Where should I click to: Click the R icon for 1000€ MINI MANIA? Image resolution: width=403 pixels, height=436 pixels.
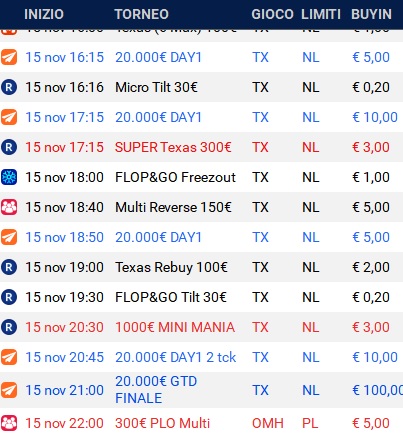(9, 327)
